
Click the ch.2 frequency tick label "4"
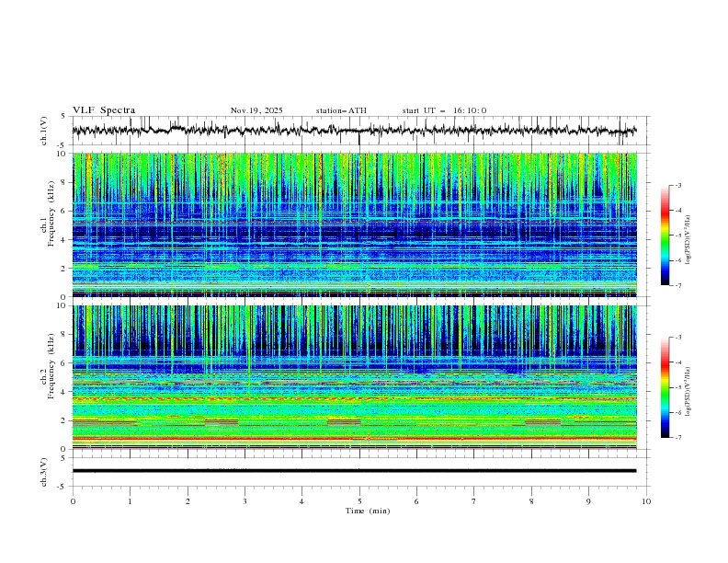pos(63,392)
